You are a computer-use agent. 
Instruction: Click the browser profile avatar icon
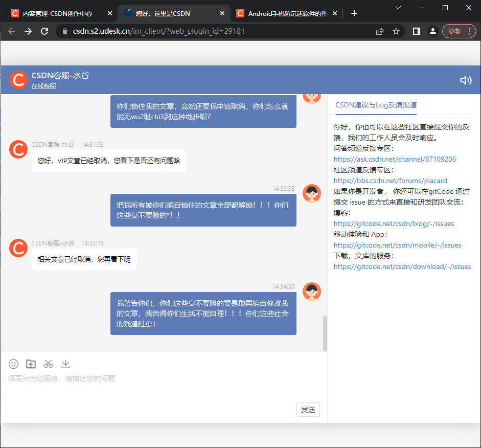click(x=432, y=31)
